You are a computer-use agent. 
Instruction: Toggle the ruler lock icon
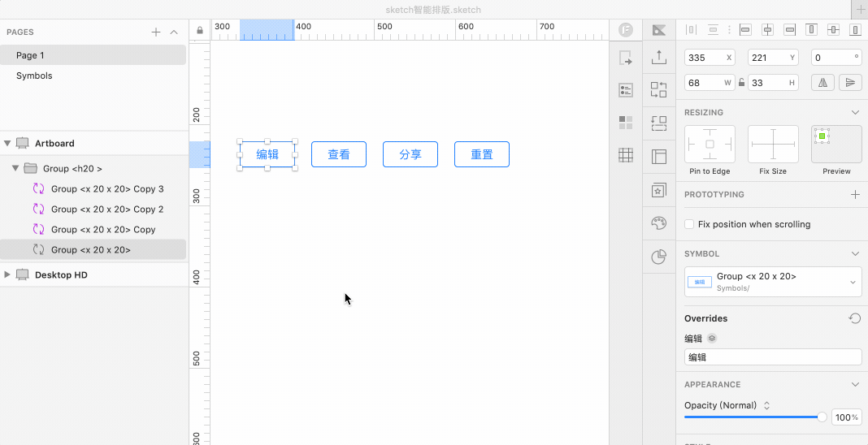click(200, 30)
